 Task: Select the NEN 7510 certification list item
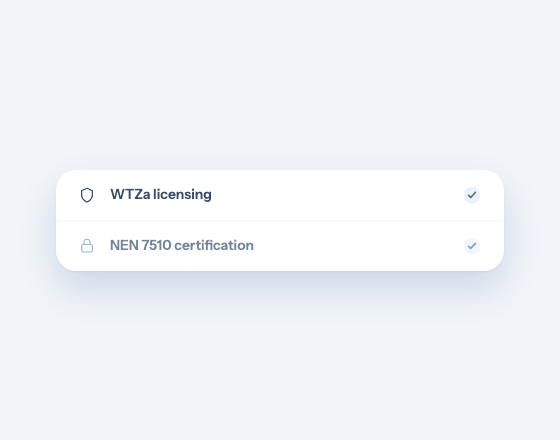tap(280, 246)
